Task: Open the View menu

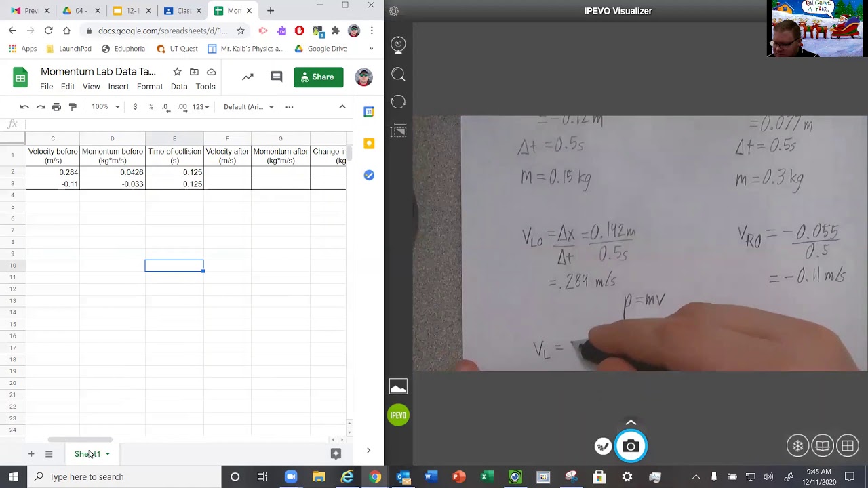Action: click(92, 87)
